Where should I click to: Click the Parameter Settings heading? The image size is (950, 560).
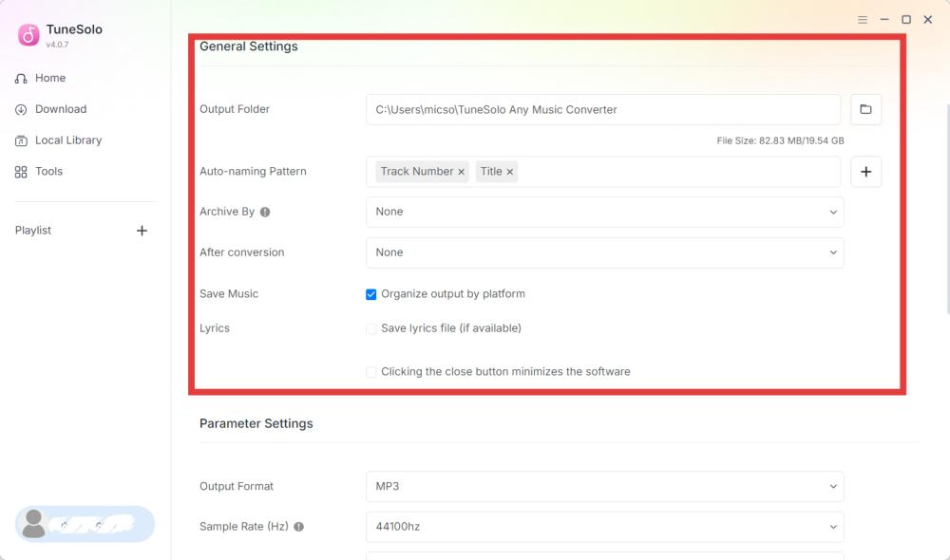(x=256, y=423)
